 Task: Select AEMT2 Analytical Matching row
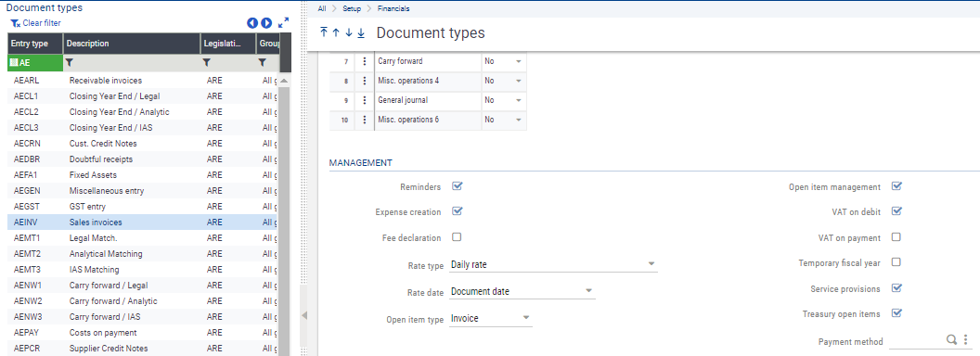click(143, 254)
